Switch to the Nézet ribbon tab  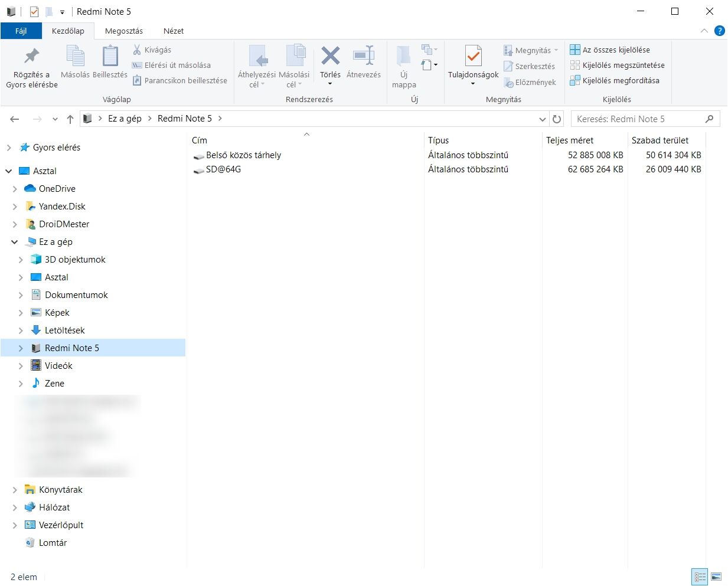click(x=174, y=31)
